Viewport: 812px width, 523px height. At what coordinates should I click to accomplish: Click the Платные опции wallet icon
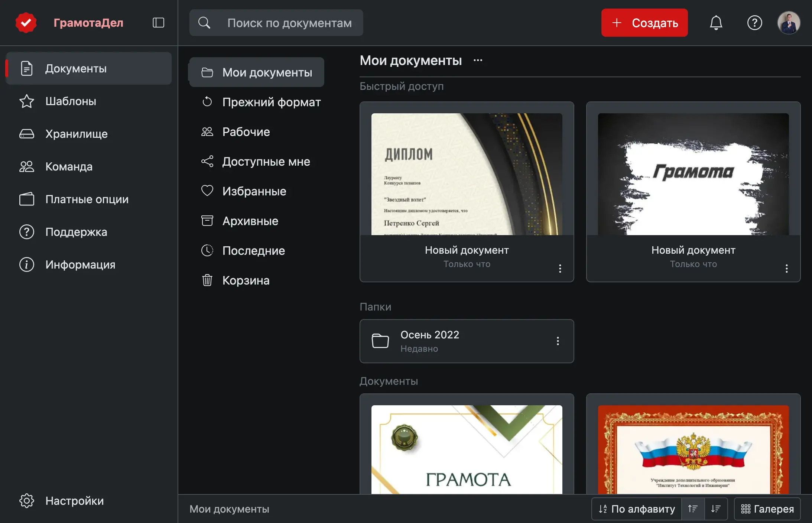pyautogui.click(x=27, y=199)
